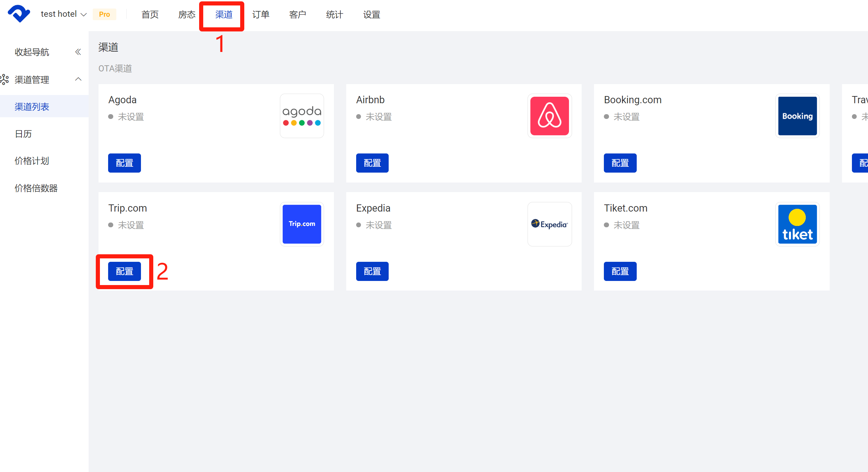The height and width of the screenshot is (472, 868).
Task: Click the Airbnb card title
Action: coord(370,100)
